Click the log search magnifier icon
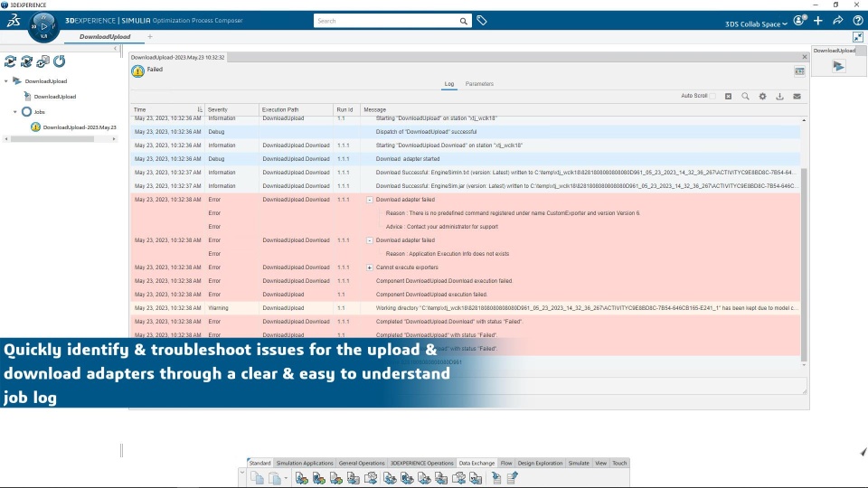 click(x=745, y=97)
